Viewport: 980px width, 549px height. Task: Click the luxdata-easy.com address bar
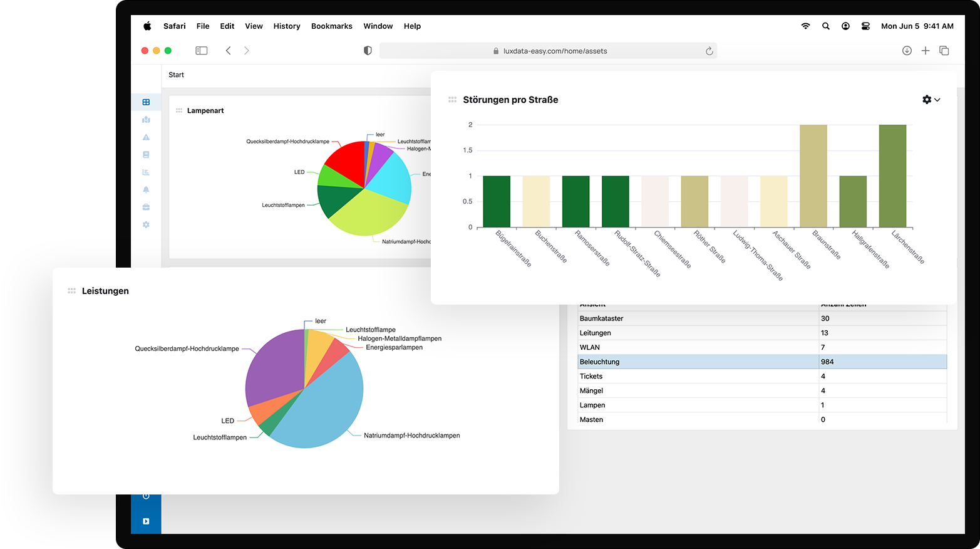coord(548,51)
